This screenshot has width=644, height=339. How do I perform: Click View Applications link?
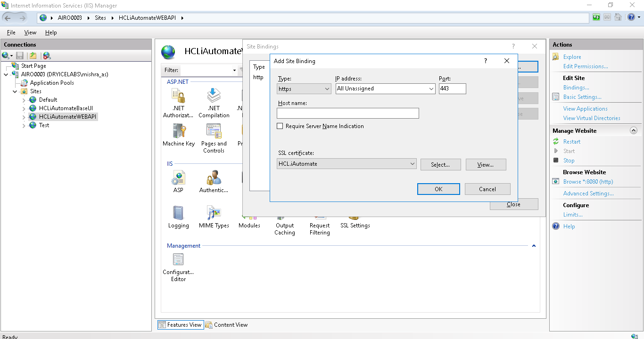coord(586,109)
